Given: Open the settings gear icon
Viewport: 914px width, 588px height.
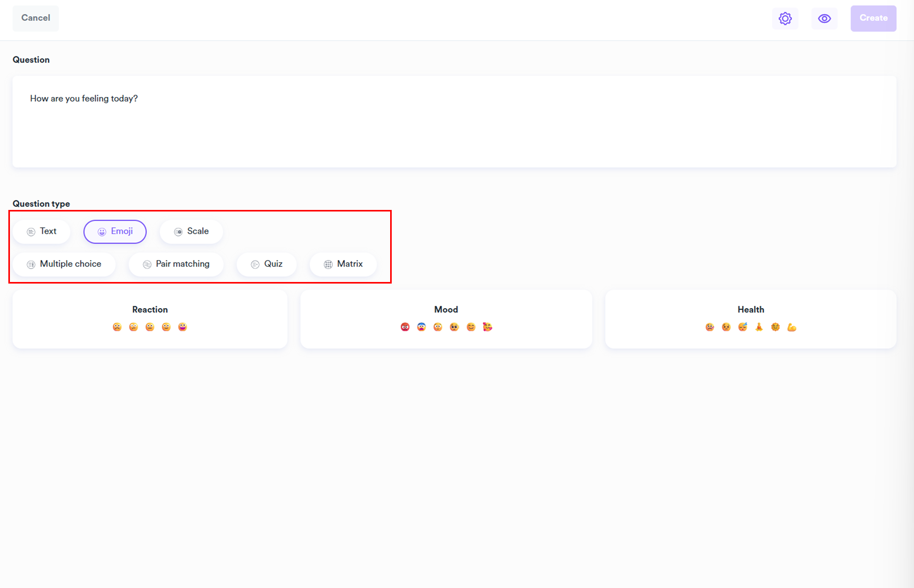Looking at the screenshot, I should pyautogui.click(x=785, y=19).
